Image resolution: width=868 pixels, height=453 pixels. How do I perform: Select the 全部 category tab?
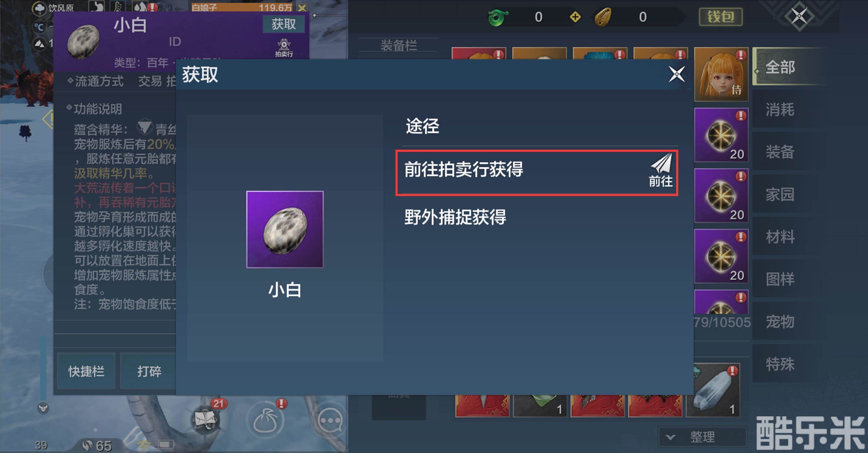[x=780, y=67]
